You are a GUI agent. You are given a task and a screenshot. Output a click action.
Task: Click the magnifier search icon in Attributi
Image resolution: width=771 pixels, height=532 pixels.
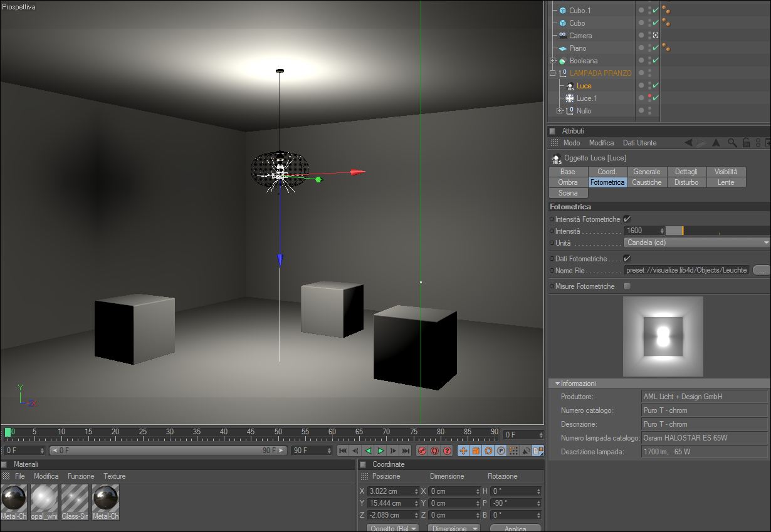click(732, 143)
